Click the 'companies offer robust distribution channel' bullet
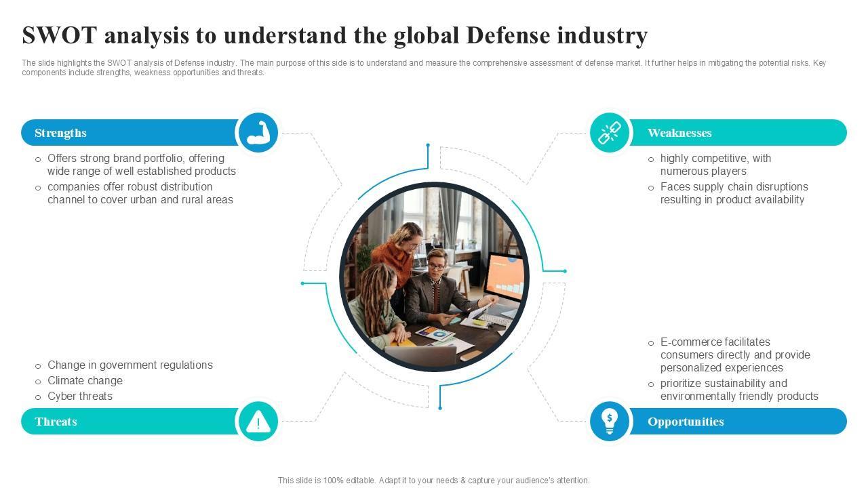Image resolution: width=868 pixels, height=488 pixels. point(134,193)
